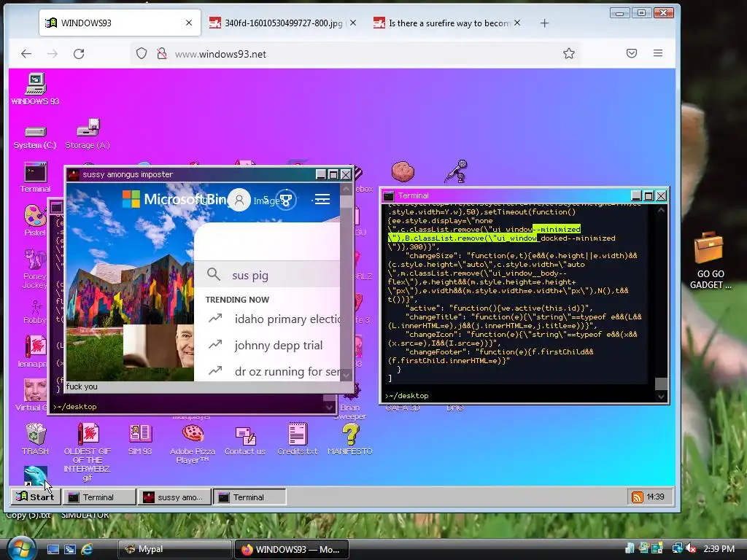Screen dimensions: 747x560
Task: Click the down arrow of Terminal scrollbar
Action: [661, 396]
